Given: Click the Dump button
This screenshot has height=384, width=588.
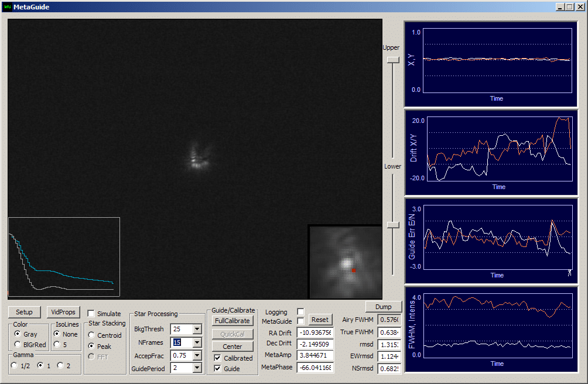Looking at the screenshot, I should click(x=383, y=307).
